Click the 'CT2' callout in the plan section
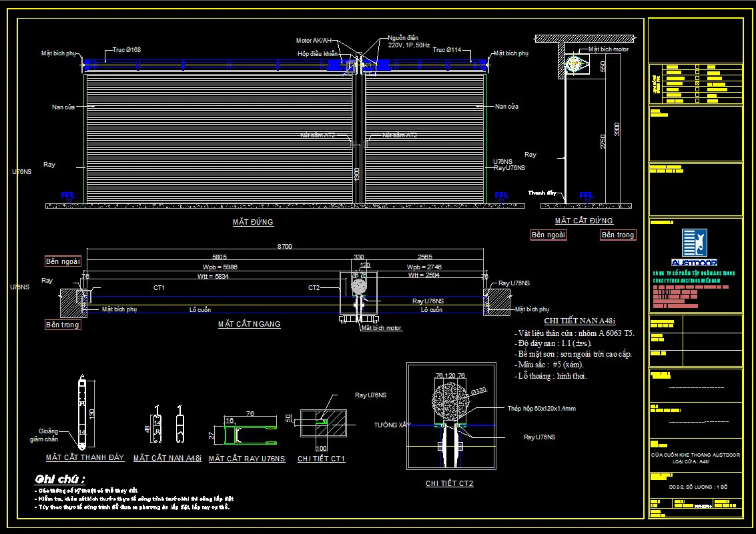The width and height of the screenshot is (756, 534). coord(314,287)
